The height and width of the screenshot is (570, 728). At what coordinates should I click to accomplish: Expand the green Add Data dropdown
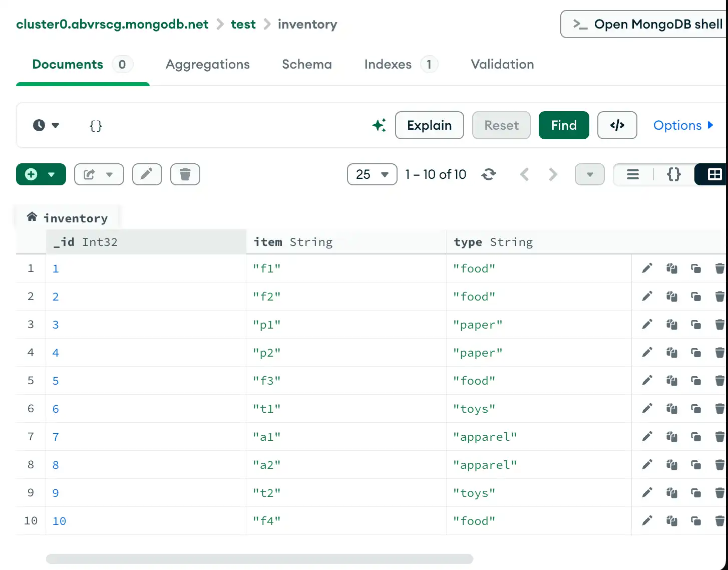pos(52,174)
